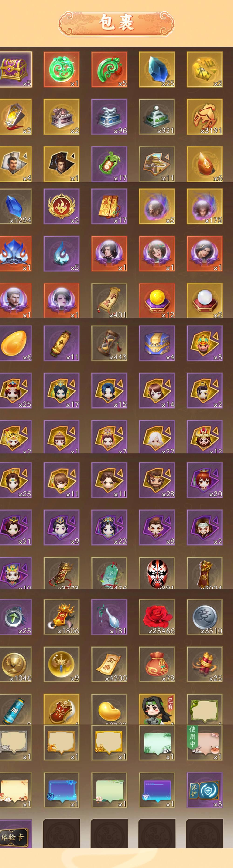Select the white-haired hero shard x22

coord(157,436)
